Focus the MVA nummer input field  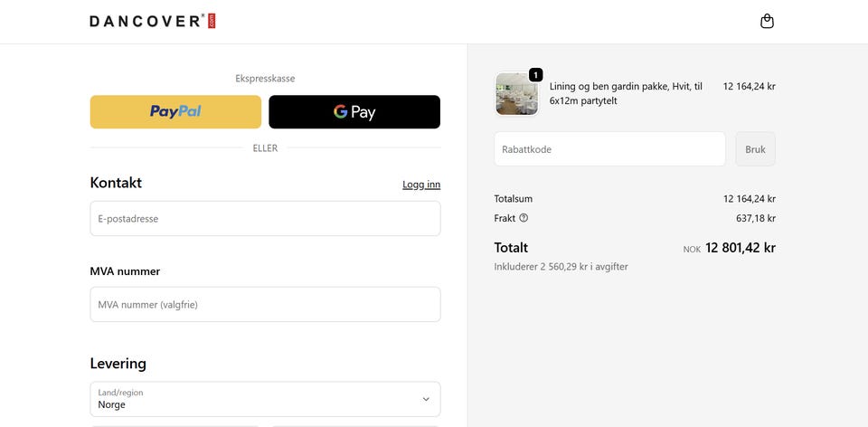[265, 304]
